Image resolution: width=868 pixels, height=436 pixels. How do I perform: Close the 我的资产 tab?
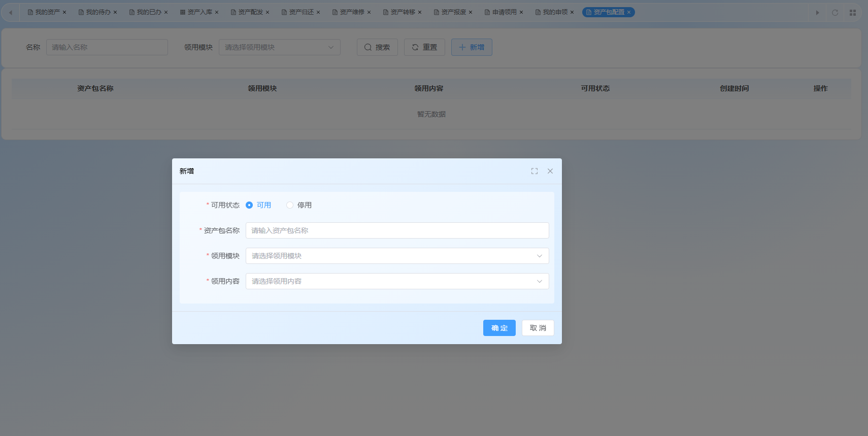coord(64,12)
